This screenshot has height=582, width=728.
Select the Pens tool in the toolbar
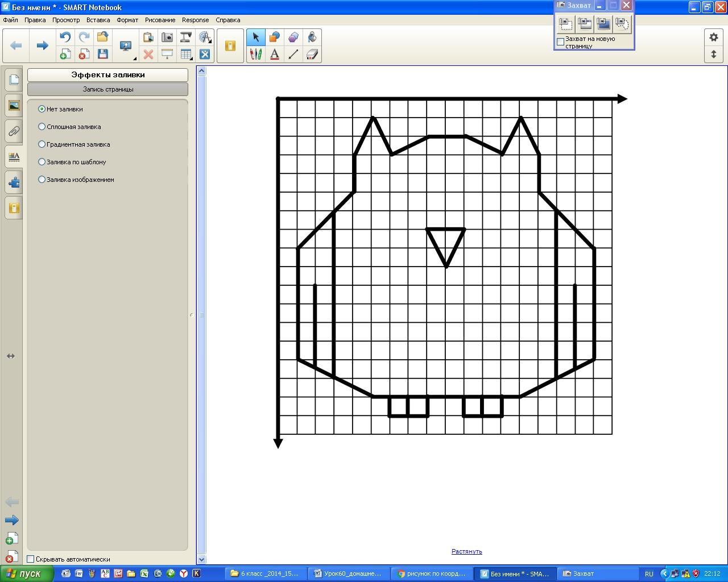click(x=256, y=55)
